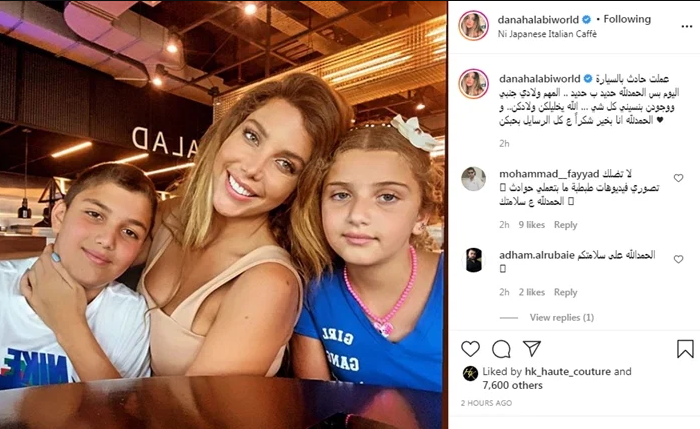The width and height of the screenshot is (700, 429).
Task: Click the posted photo of three people
Action: pos(223,214)
